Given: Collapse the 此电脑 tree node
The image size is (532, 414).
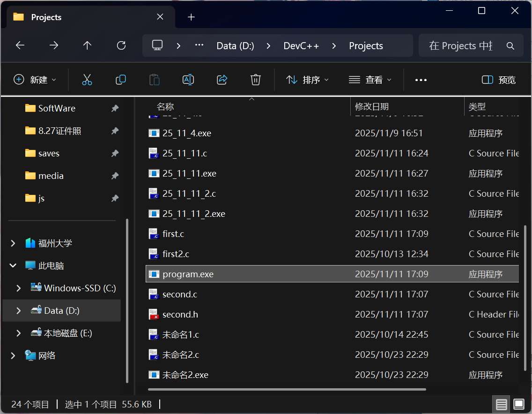Looking at the screenshot, I should (13, 266).
